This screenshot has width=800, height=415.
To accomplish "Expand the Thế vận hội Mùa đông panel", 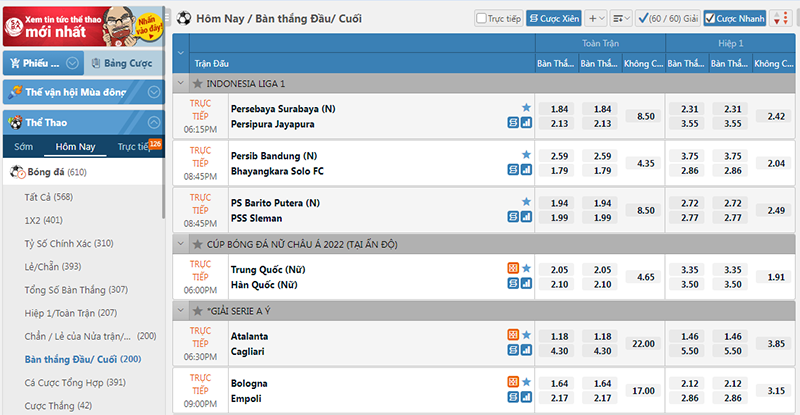I will 82,93.
